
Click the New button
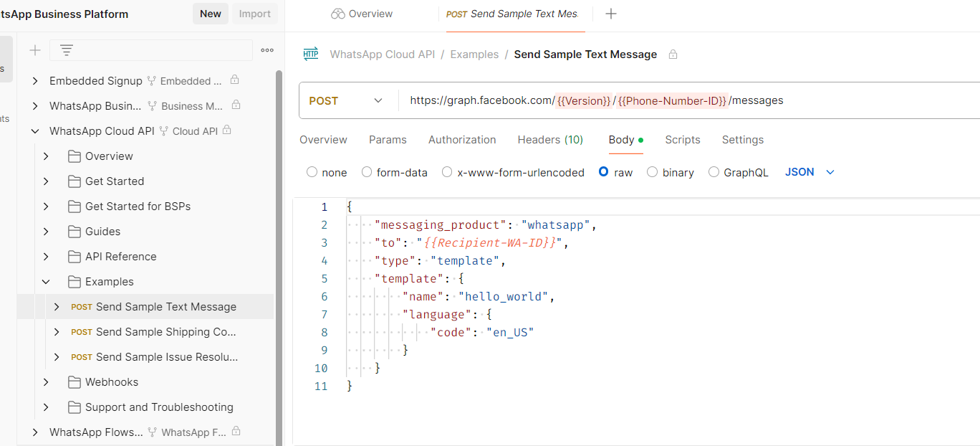(211, 14)
